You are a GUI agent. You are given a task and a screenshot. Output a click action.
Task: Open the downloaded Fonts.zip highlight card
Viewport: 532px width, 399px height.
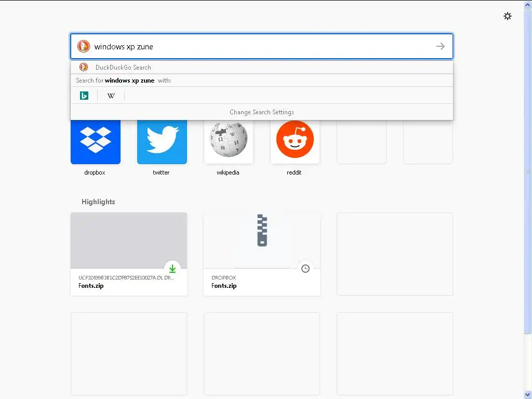click(129, 254)
